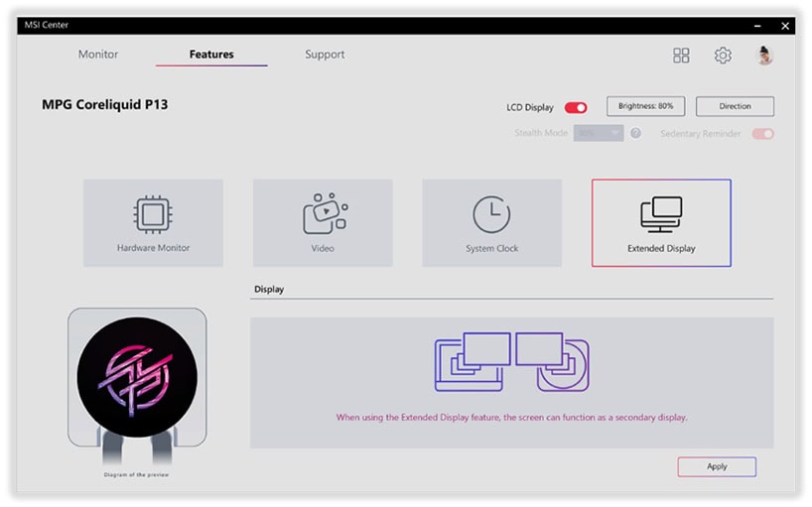Open the Brightness: 80% setting
The height and width of the screenshot is (507, 812).
pyautogui.click(x=645, y=106)
